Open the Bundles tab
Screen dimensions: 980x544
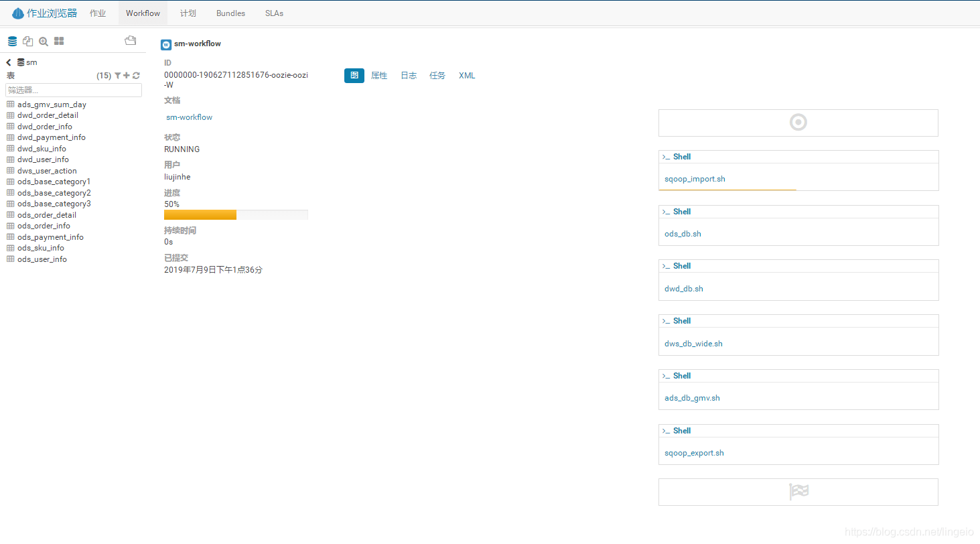click(x=230, y=13)
